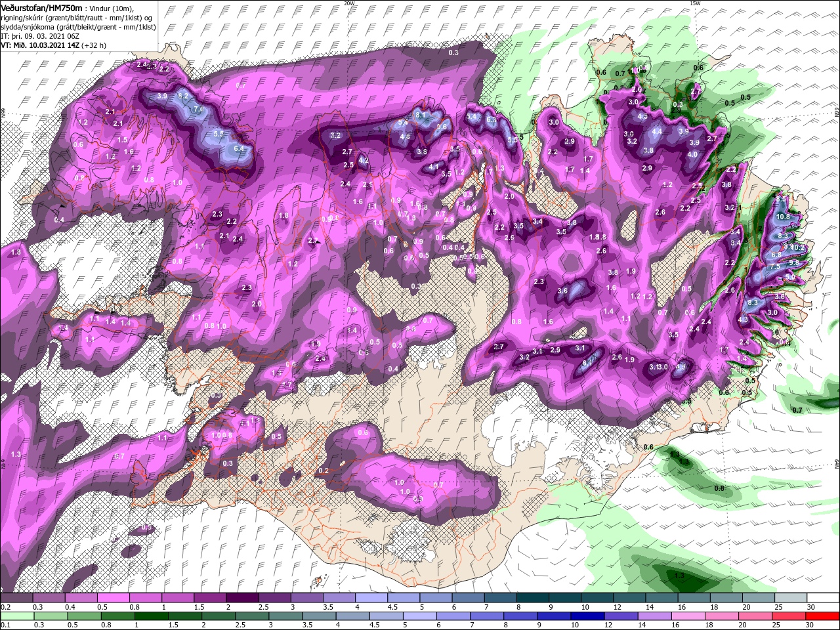Click the bright pink legend swatch after 0.5
This screenshot has height=630, width=840.
click(113, 598)
